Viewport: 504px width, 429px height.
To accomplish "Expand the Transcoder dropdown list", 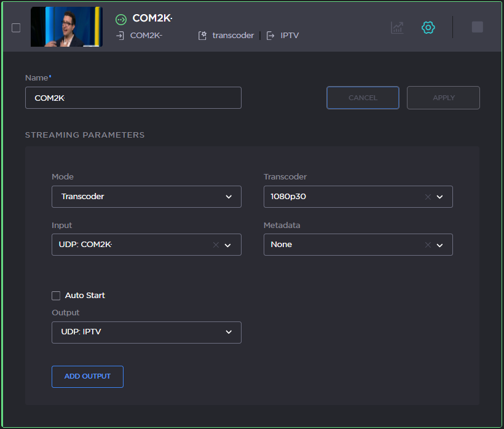I will tap(440, 197).
